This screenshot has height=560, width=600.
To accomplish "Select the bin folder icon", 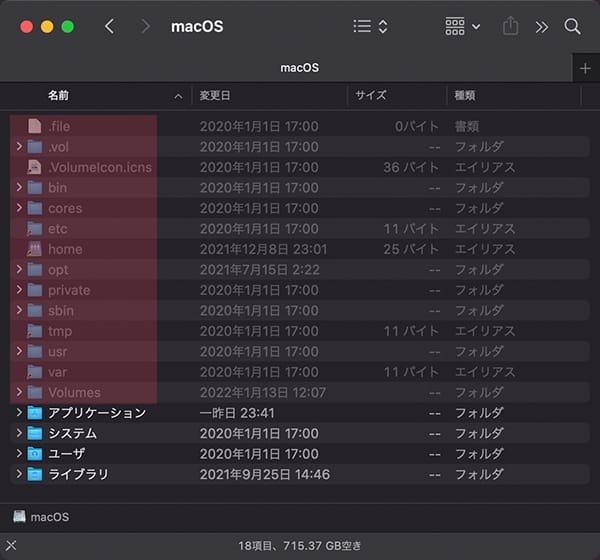I will tap(34, 188).
